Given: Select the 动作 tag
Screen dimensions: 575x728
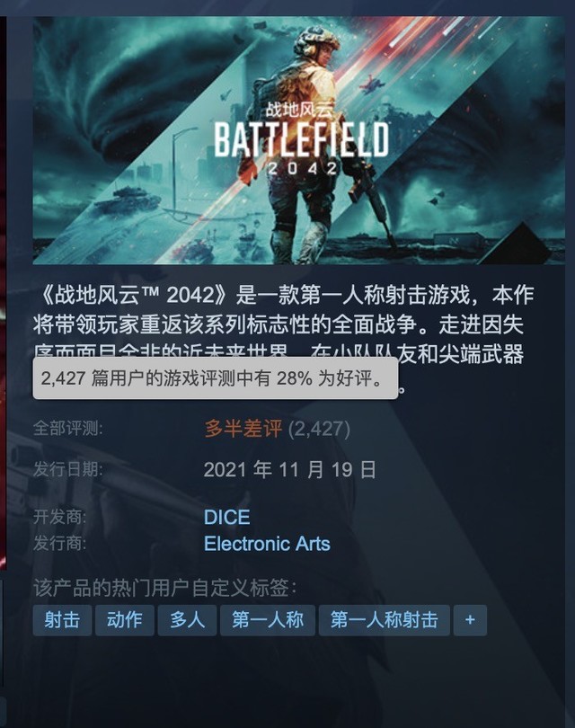Looking at the screenshot, I should tap(124, 620).
